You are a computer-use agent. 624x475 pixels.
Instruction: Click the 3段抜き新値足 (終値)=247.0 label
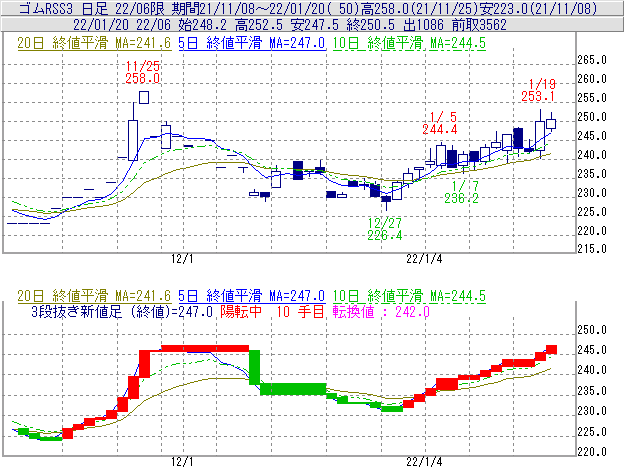122,311
